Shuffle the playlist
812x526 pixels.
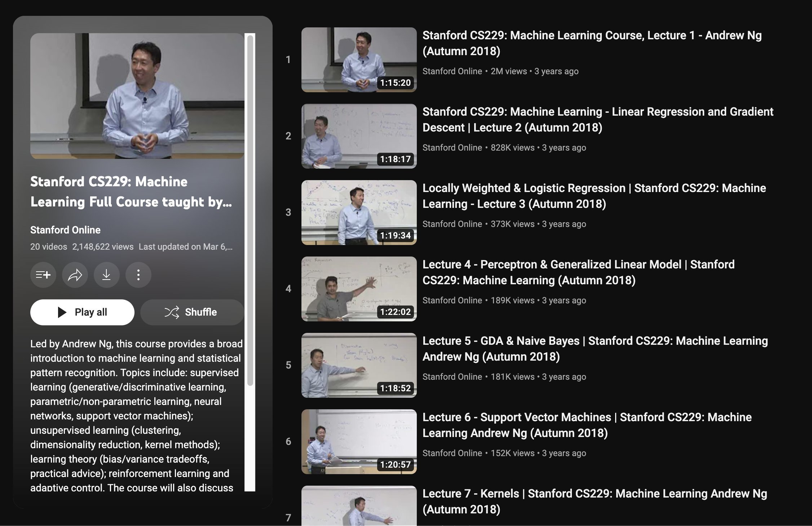[x=192, y=312]
